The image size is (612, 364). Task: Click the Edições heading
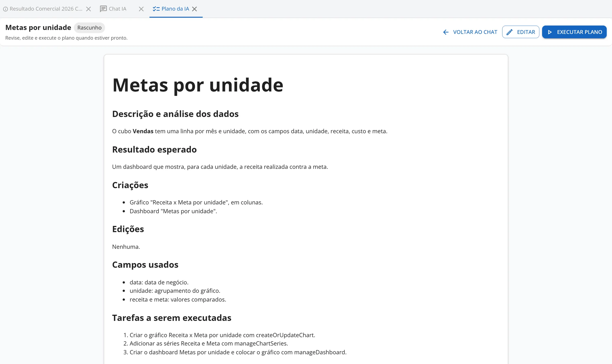pyautogui.click(x=128, y=229)
